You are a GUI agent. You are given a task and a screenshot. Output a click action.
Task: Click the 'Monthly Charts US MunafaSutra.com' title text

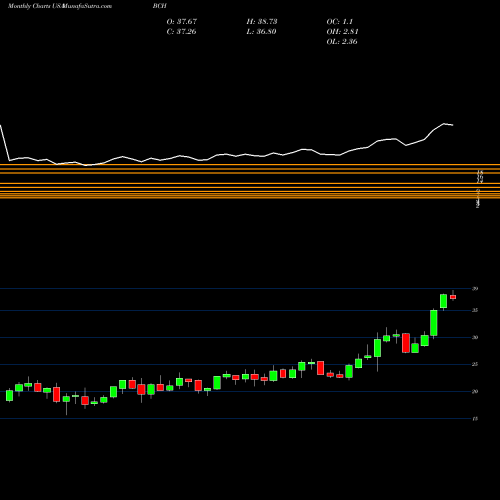(x=60, y=6)
